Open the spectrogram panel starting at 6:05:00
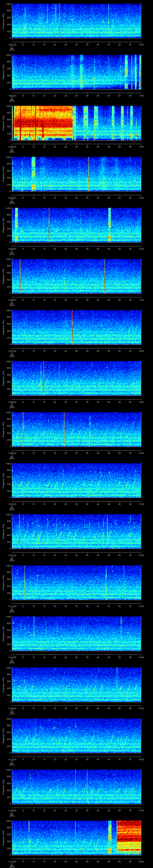Image resolution: width=153 pixels, height=868 pixels. [x=76, y=225]
